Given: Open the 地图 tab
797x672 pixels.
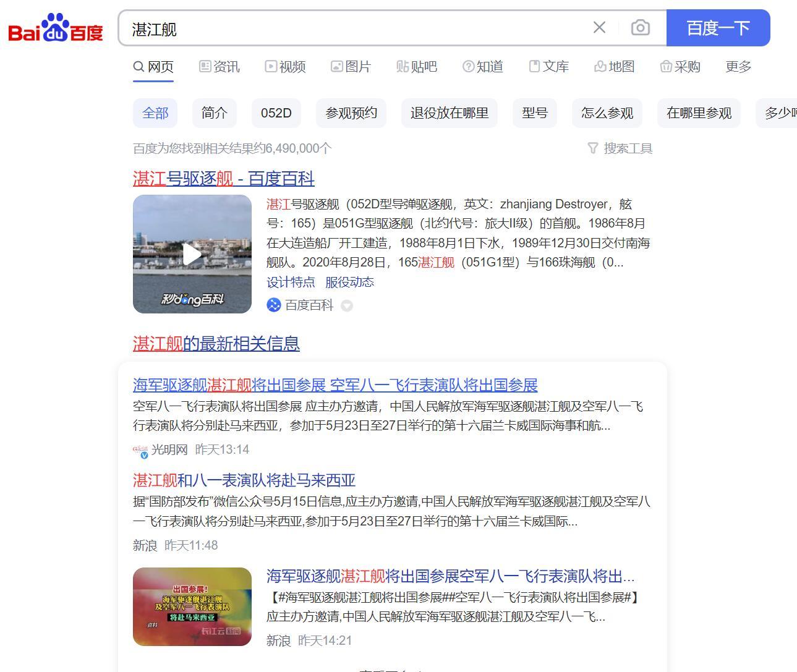Looking at the screenshot, I should pyautogui.click(x=614, y=66).
